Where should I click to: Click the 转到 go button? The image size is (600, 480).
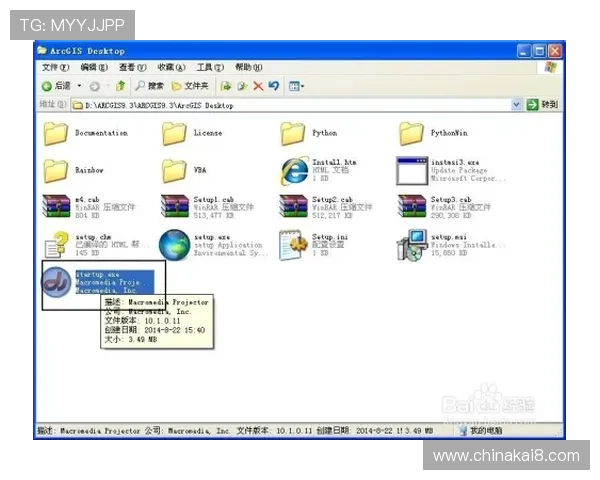pyautogui.click(x=543, y=104)
